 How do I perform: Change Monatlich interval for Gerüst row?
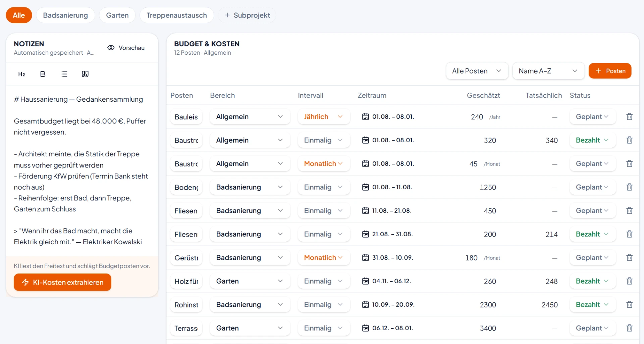tap(324, 257)
